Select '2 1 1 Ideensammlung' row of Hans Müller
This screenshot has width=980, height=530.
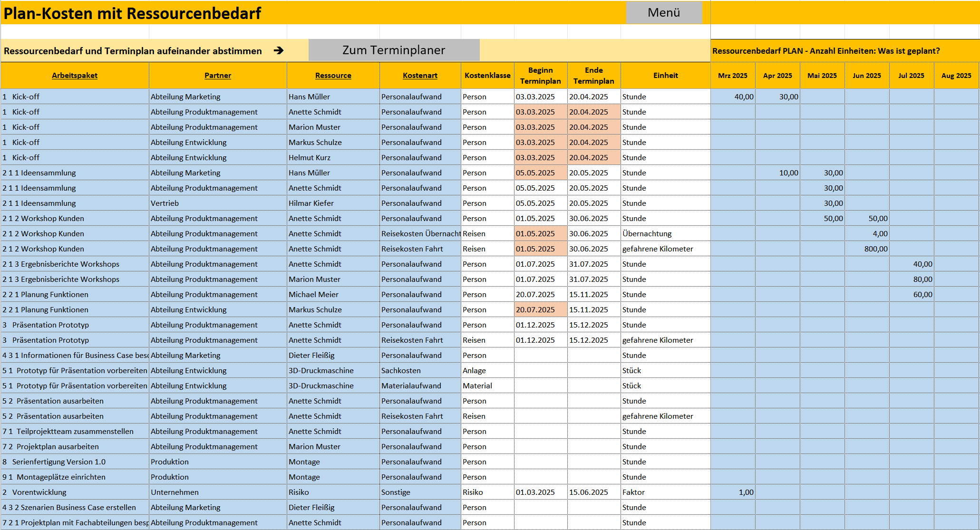[x=75, y=173]
